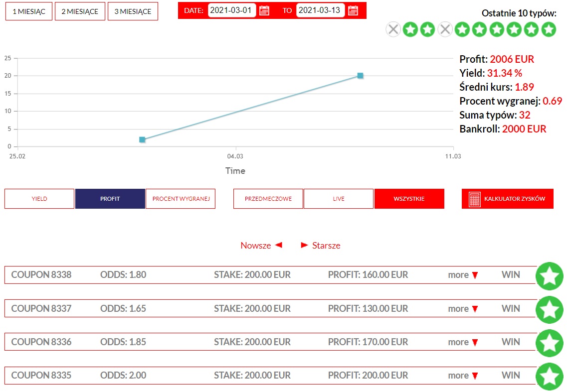
Task: Toggle chart to Procent Wygranej
Action: pos(181,199)
